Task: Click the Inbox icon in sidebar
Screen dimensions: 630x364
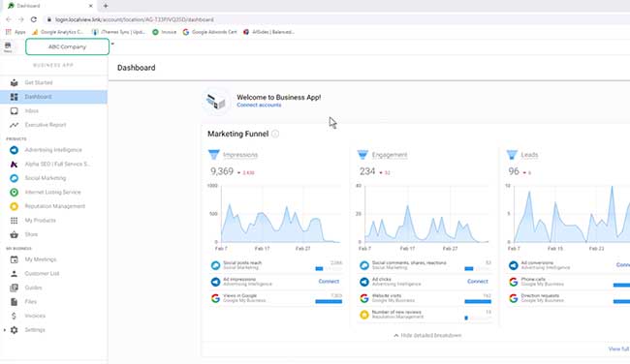Action: pyautogui.click(x=15, y=110)
